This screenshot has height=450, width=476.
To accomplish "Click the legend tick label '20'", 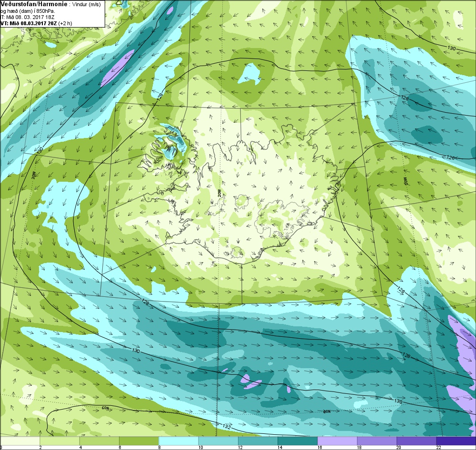I will 399,447.
